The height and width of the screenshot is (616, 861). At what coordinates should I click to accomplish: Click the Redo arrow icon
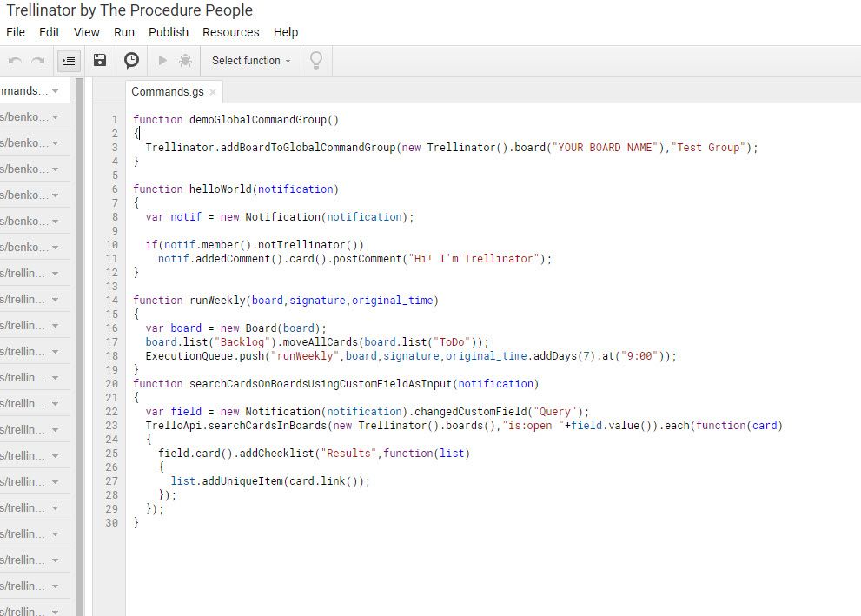tap(38, 61)
